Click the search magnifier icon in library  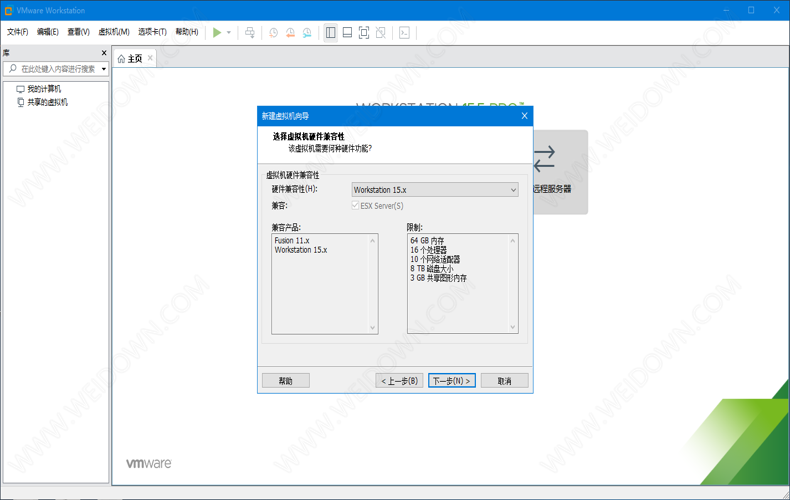tap(13, 69)
